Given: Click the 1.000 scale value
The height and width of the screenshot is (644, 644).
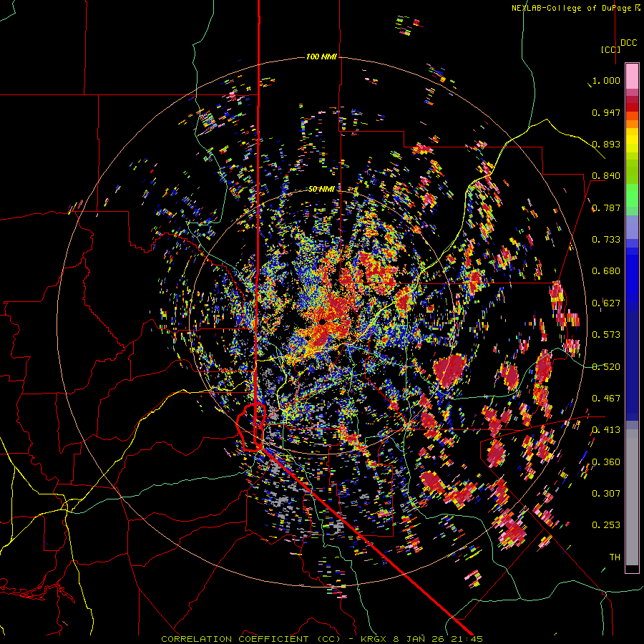Looking at the screenshot, I should click(606, 80).
